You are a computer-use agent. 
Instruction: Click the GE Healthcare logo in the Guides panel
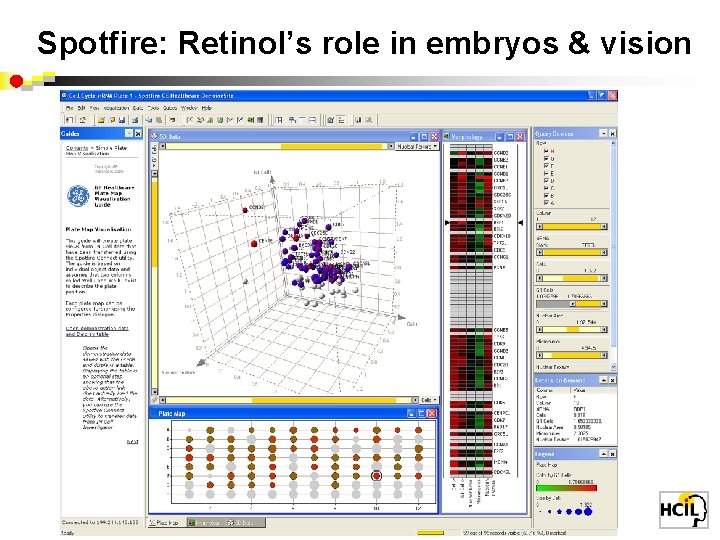click(x=79, y=196)
